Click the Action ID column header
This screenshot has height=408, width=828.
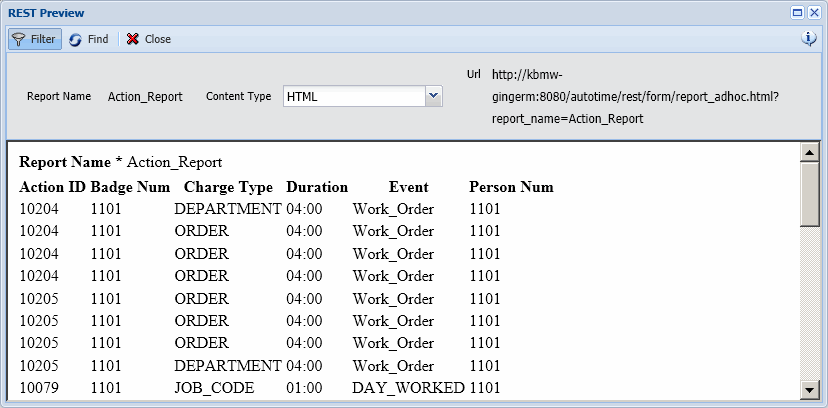click(x=52, y=187)
